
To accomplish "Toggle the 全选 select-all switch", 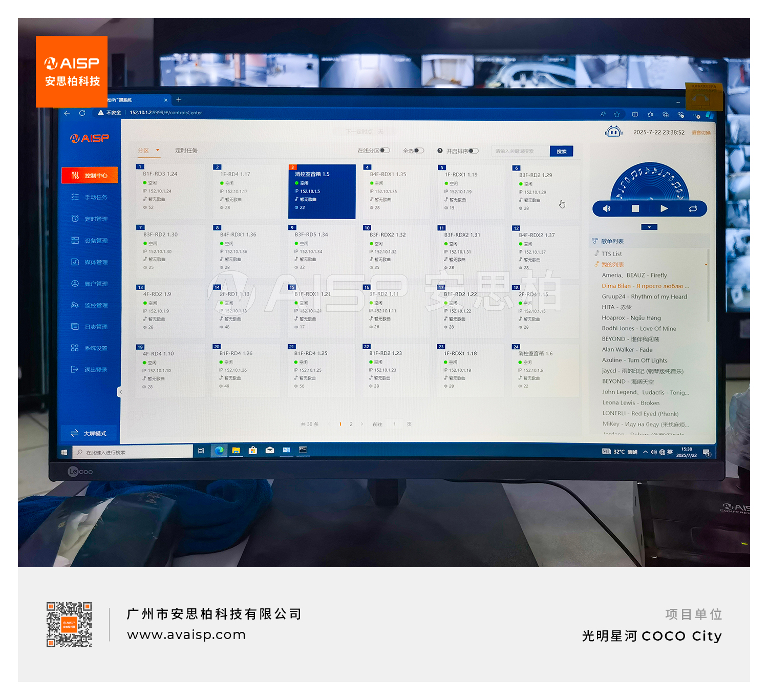I will click(419, 151).
